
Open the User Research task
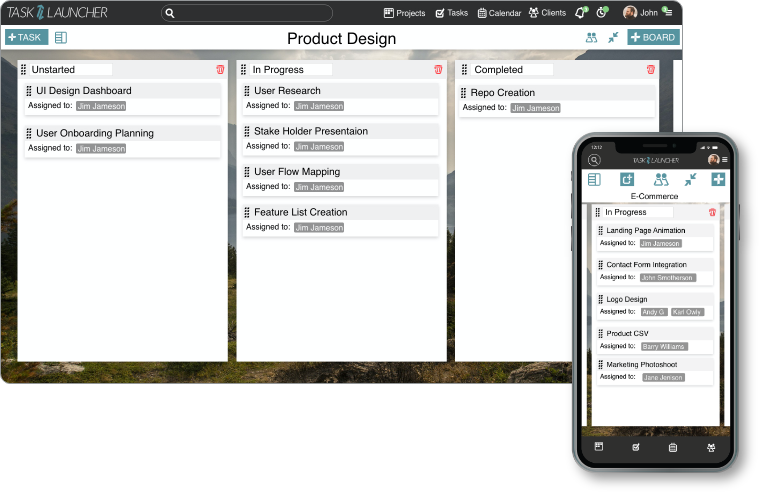[x=341, y=99]
